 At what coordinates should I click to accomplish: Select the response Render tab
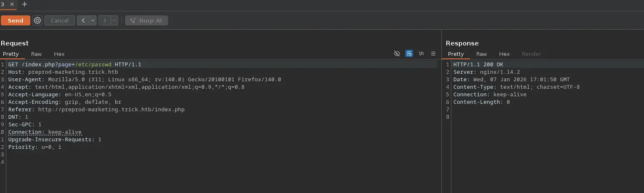pyautogui.click(x=531, y=54)
